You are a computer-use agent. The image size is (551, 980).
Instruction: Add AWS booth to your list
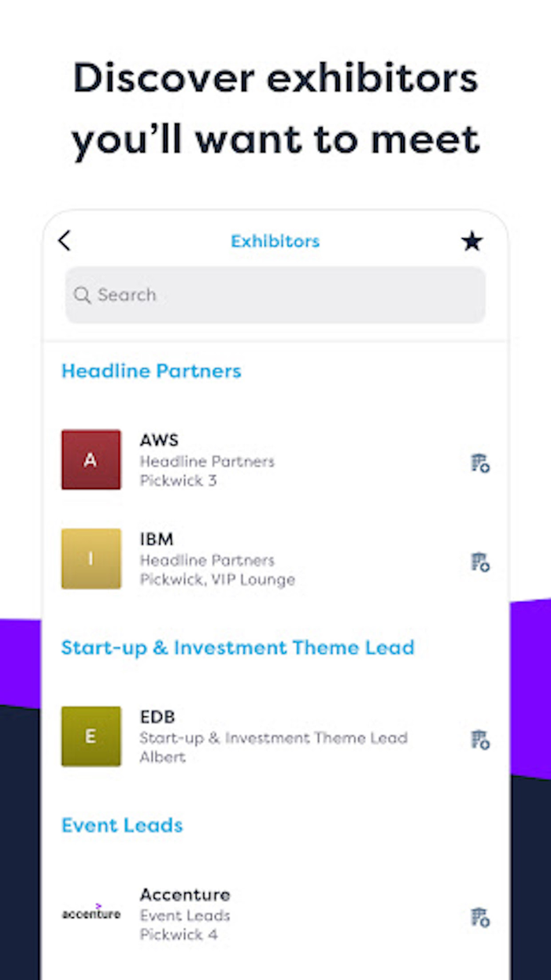pos(480,463)
